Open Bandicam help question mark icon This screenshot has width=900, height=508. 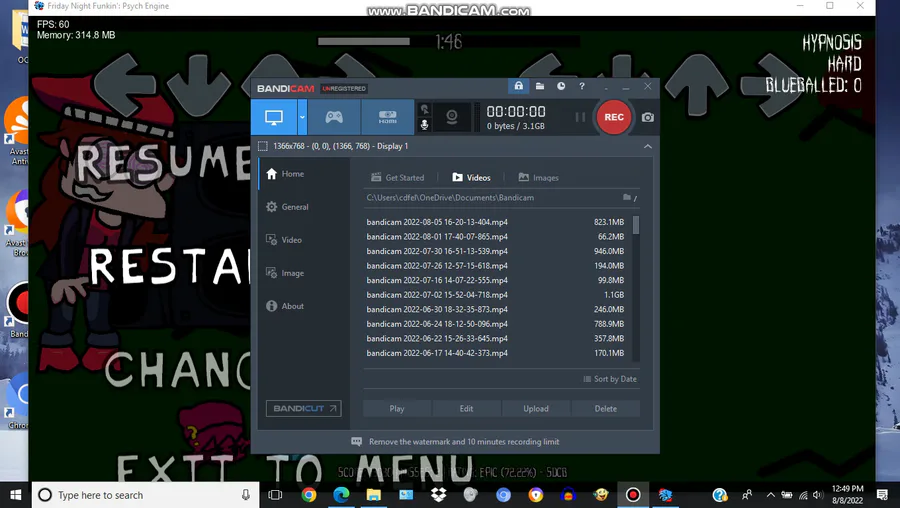tap(582, 86)
